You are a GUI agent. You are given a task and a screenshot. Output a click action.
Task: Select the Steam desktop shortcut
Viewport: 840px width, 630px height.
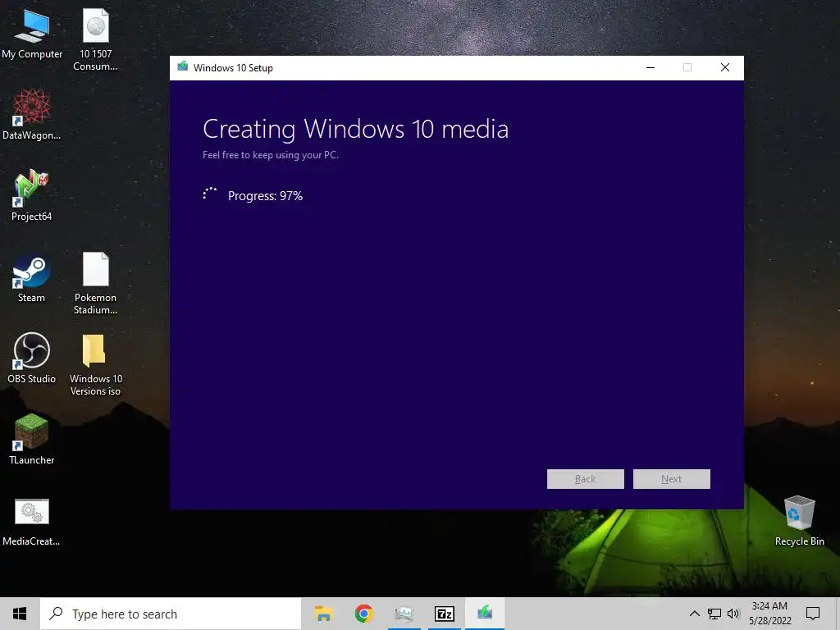(x=32, y=277)
